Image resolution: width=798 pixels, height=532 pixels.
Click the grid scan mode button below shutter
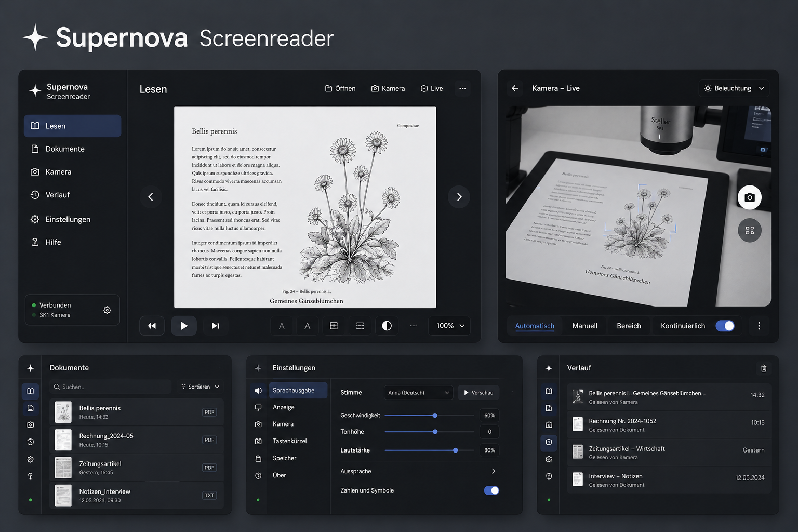click(750, 230)
